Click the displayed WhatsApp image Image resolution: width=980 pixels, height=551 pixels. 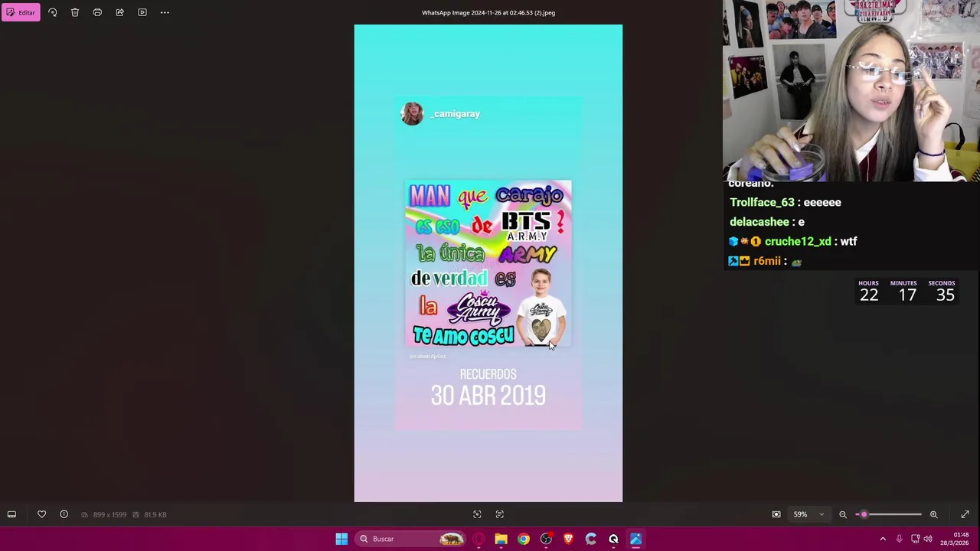[x=488, y=263]
